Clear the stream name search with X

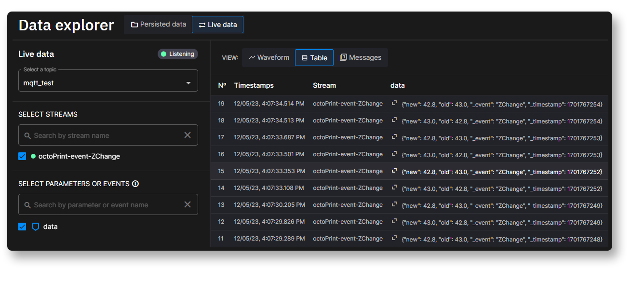188,135
